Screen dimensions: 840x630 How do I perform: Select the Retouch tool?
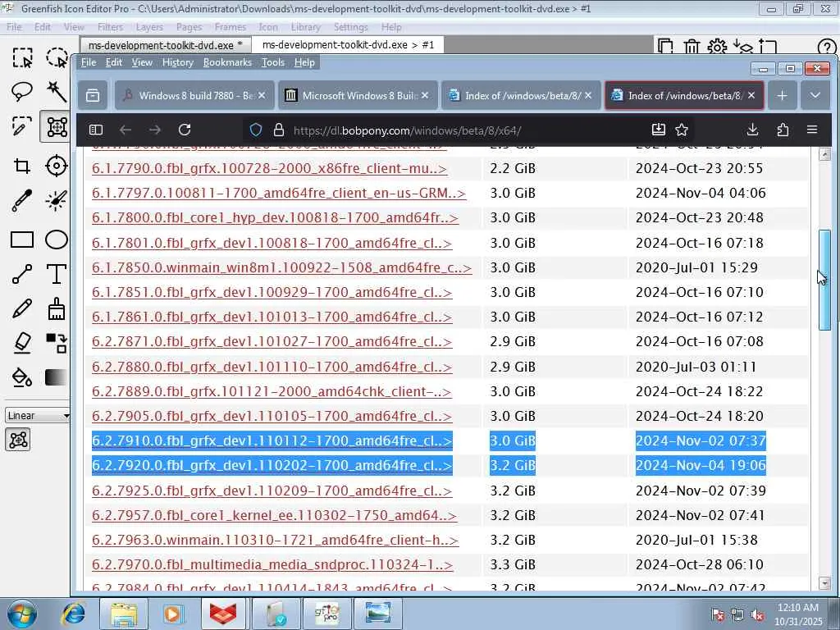(x=57, y=200)
